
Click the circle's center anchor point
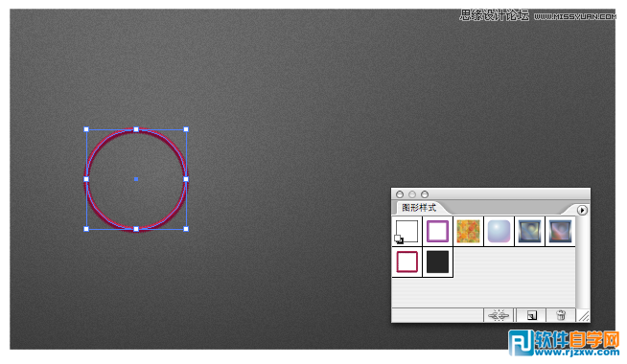(x=136, y=179)
